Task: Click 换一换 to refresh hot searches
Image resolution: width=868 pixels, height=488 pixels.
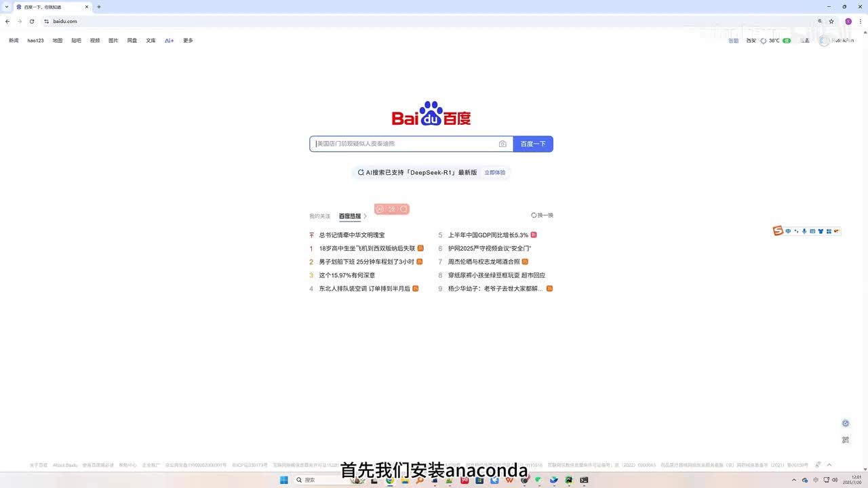Action: (545, 216)
